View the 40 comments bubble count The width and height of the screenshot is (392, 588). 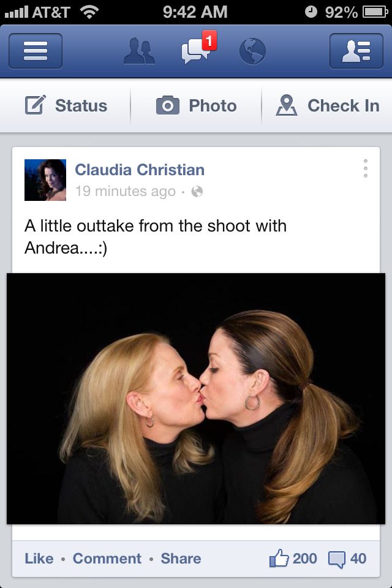[347, 559]
